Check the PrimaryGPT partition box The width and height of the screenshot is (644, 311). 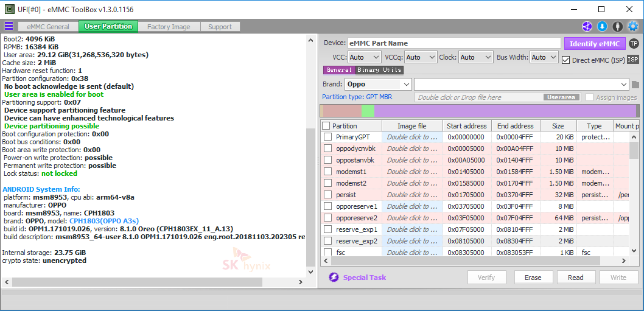pos(327,137)
